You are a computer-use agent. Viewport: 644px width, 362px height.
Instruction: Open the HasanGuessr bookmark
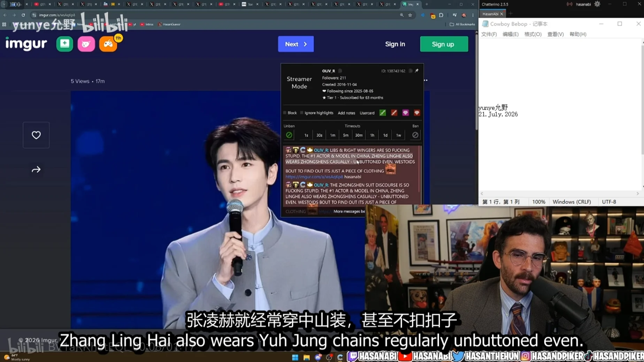click(x=169, y=24)
